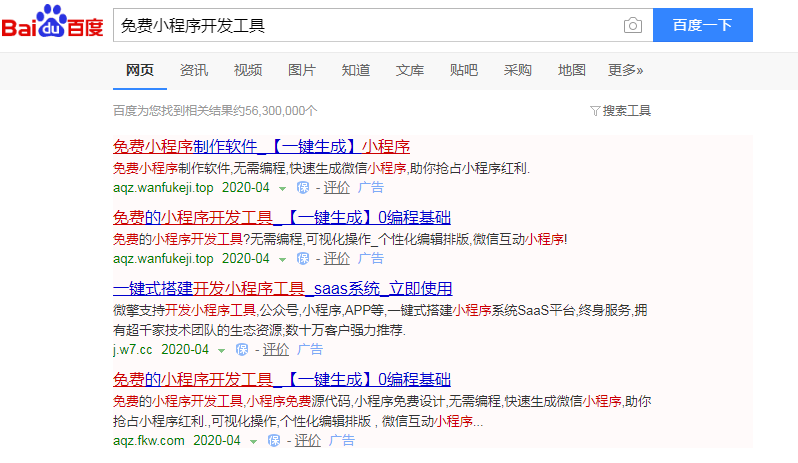This screenshot has width=798, height=463.
Task: Open 搜索工具 search tools
Action: click(626, 111)
